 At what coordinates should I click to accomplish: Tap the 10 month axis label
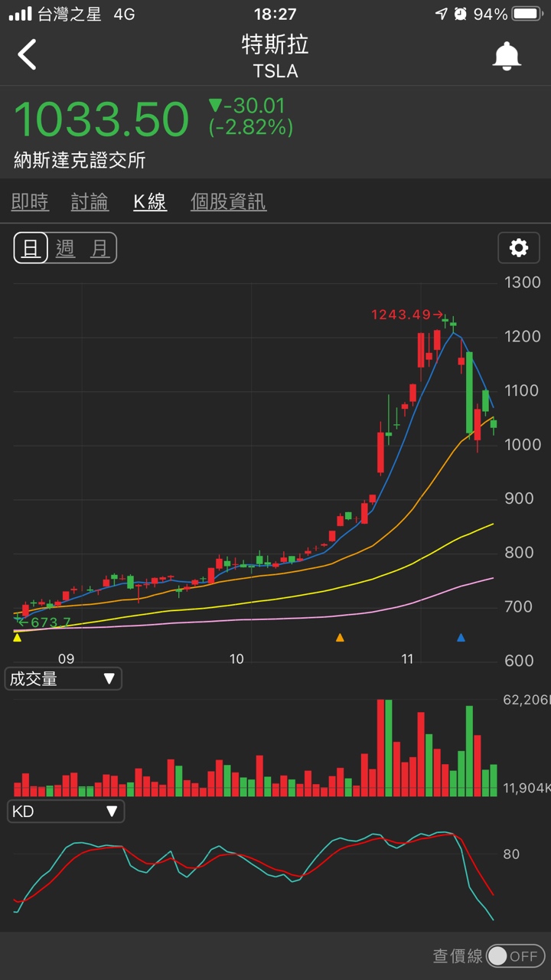236,659
